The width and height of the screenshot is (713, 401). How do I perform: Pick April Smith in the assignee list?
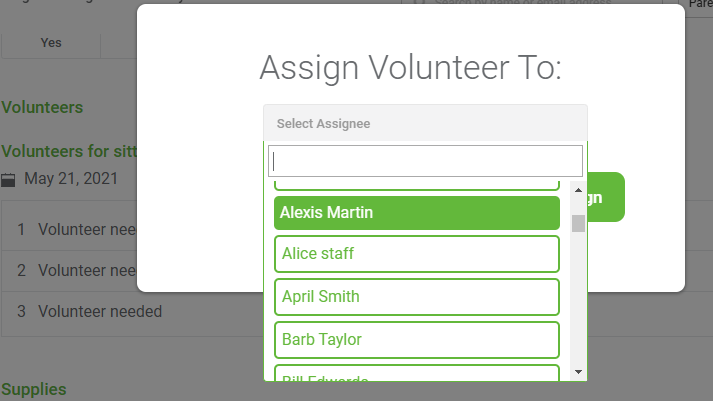point(417,297)
